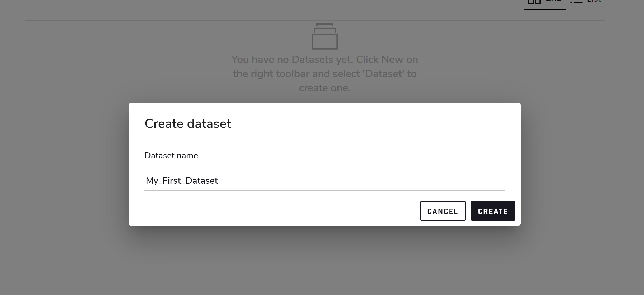Image resolution: width=644 pixels, height=295 pixels.
Task: Select the My_First_Dataset text
Action: tap(181, 181)
